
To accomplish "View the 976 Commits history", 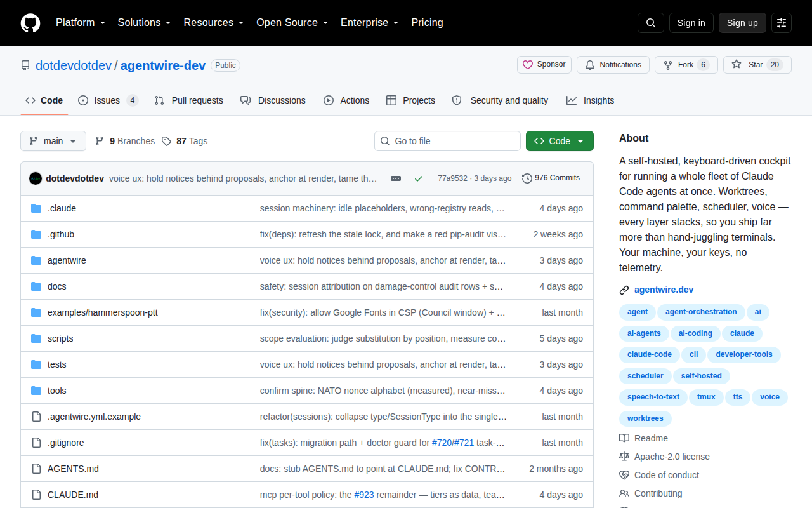I will [x=551, y=178].
